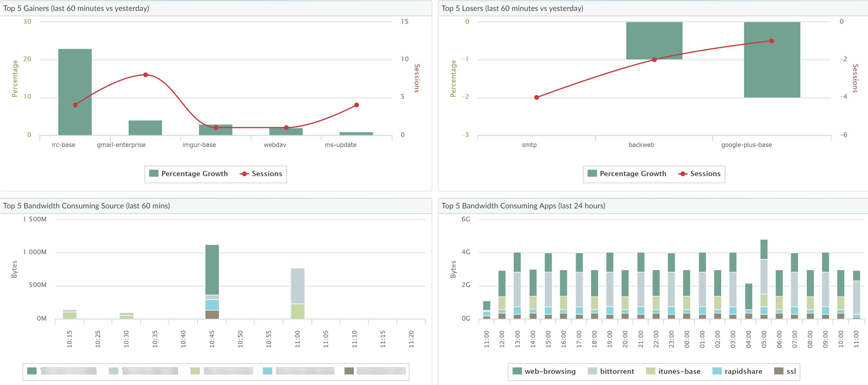This screenshot has width=868, height=385.
Task: Click the 10:45 stacked bar in Source chart
Action: 212,269
